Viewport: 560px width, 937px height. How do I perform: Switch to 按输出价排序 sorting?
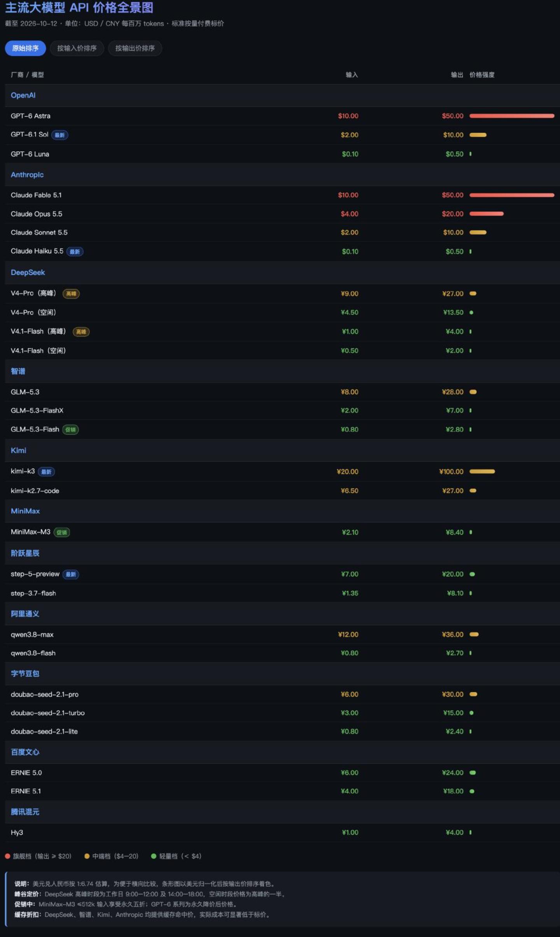tap(135, 48)
